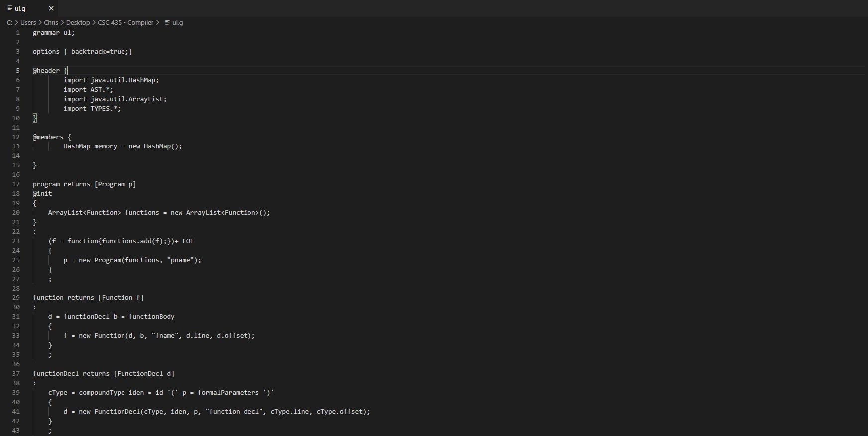Click line number 37 in the gutter
This screenshot has height=436, width=868.
(x=16, y=374)
